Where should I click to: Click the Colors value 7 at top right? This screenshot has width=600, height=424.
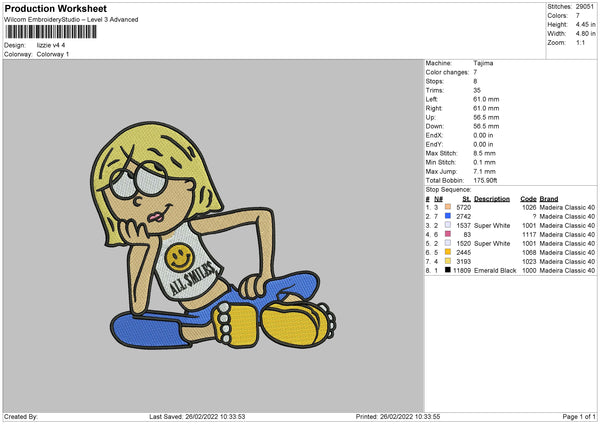577,16
